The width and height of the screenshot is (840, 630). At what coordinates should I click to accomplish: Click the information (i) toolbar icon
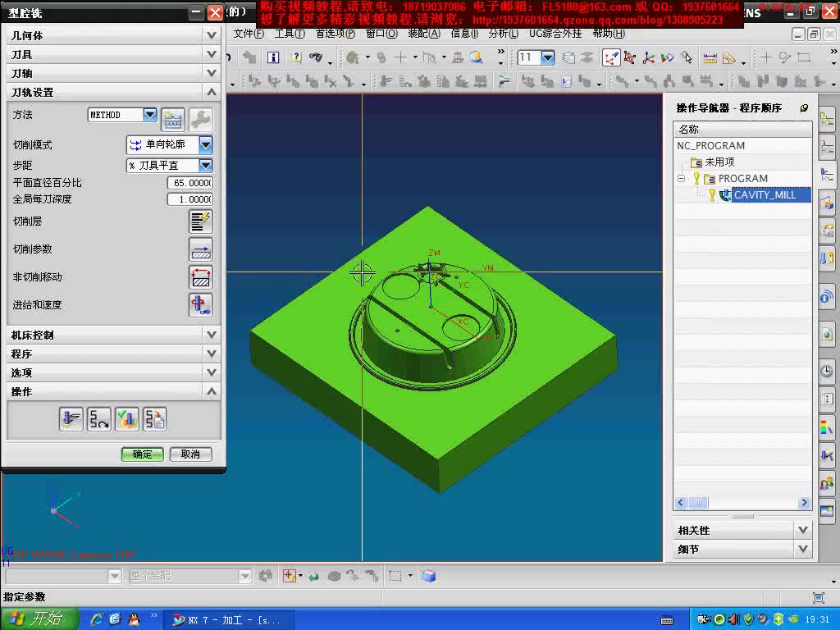coord(273,57)
